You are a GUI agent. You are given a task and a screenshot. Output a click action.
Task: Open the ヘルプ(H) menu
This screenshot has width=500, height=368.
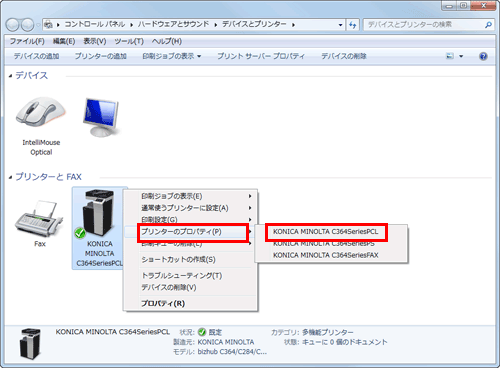pyautogui.click(x=167, y=41)
